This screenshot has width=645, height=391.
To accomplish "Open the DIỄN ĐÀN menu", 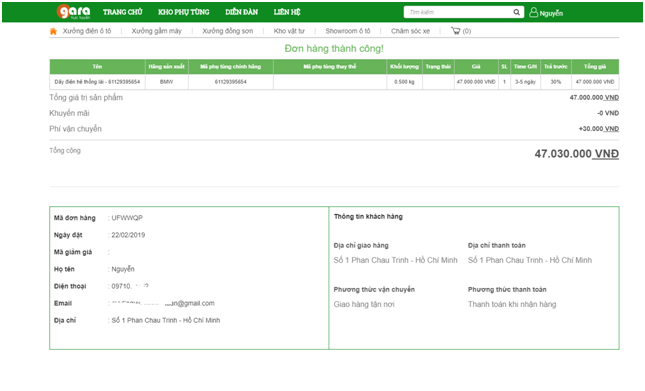I will tap(241, 12).
